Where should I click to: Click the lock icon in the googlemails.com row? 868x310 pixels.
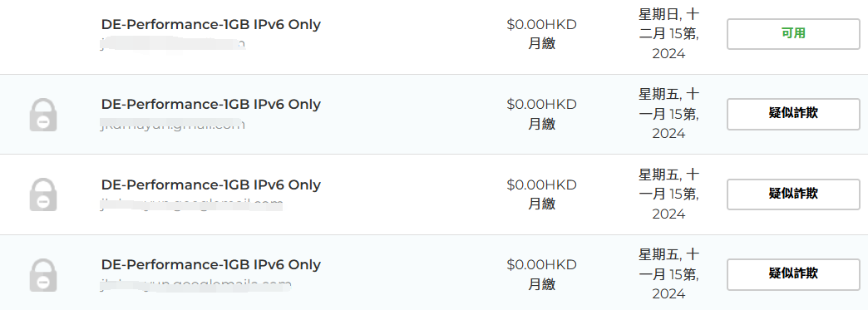[x=43, y=274]
